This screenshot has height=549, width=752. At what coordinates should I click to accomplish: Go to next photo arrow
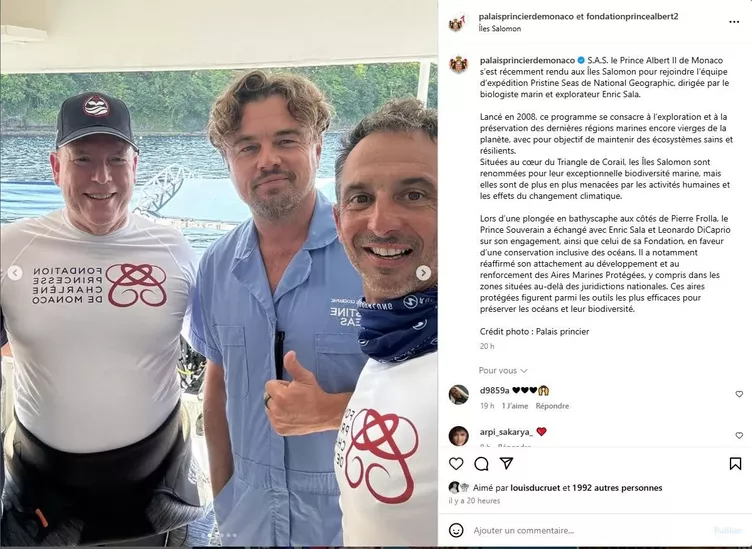tap(423, 273)
